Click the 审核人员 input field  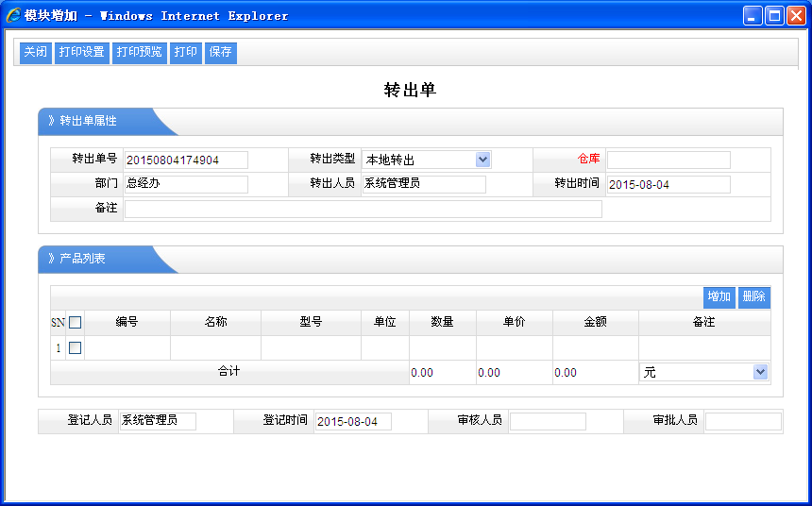(548, 421)
